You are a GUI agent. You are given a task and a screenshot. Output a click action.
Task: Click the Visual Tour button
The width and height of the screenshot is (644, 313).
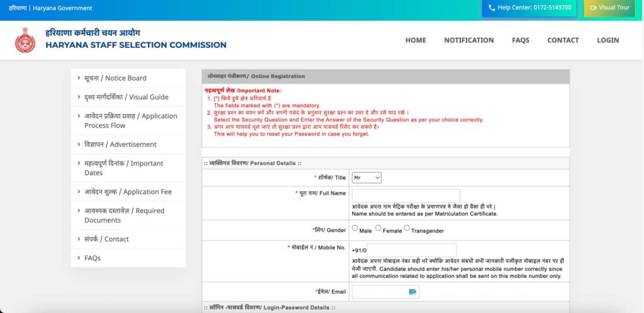pos(609,8)
